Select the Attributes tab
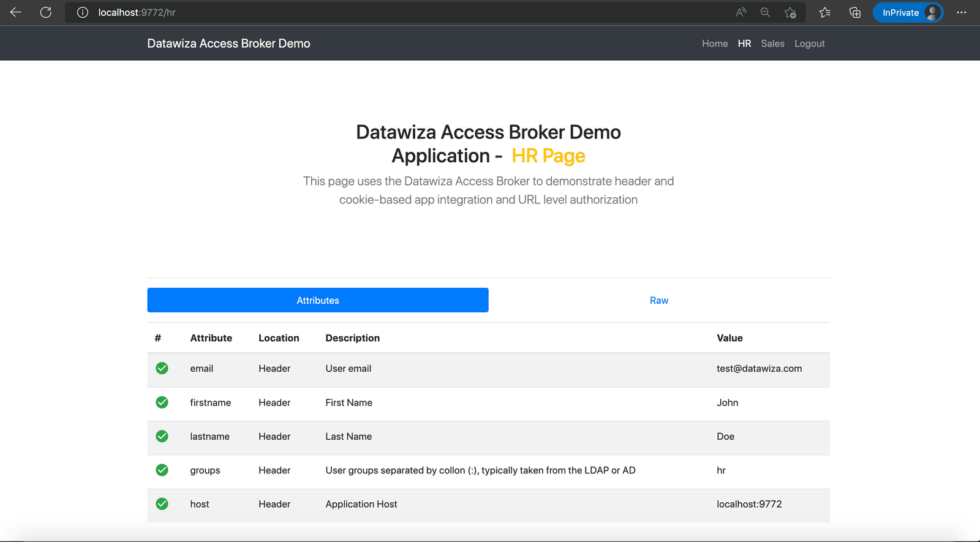 318,300
